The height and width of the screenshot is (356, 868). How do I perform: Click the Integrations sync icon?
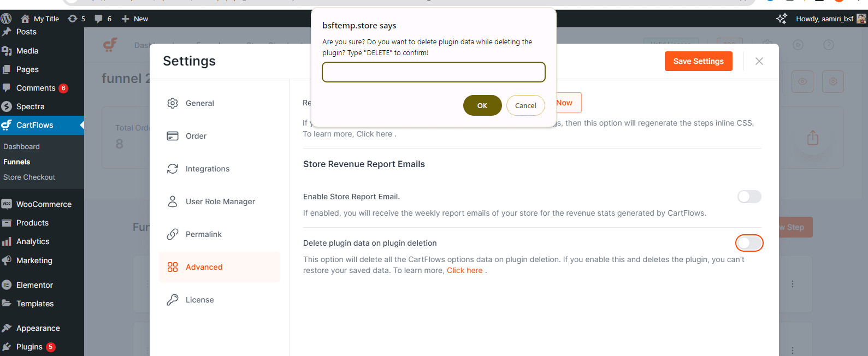pos(173,169)
